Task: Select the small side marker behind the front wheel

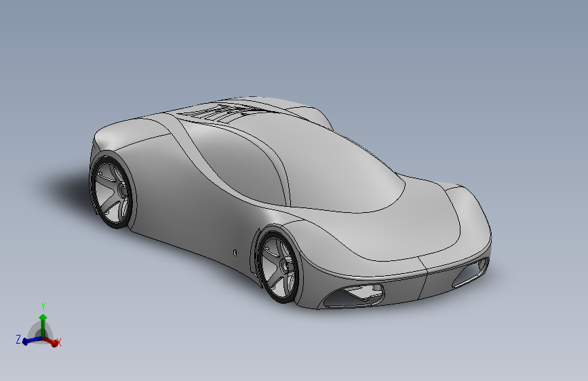Action: click(235, 253)
